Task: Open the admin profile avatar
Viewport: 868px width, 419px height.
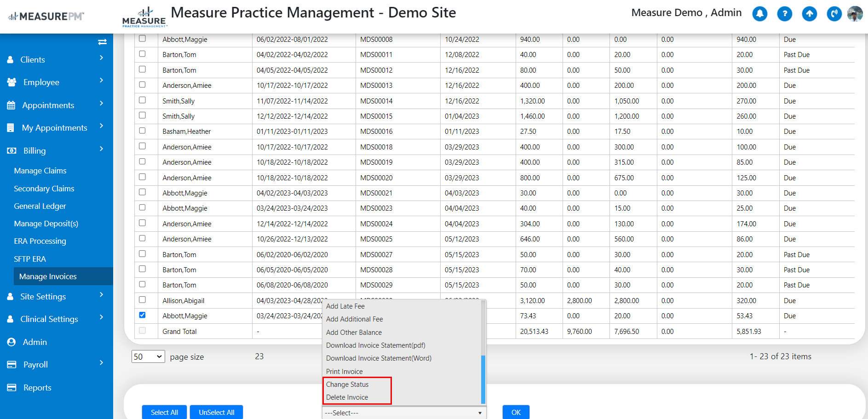Action: (855, 14)
